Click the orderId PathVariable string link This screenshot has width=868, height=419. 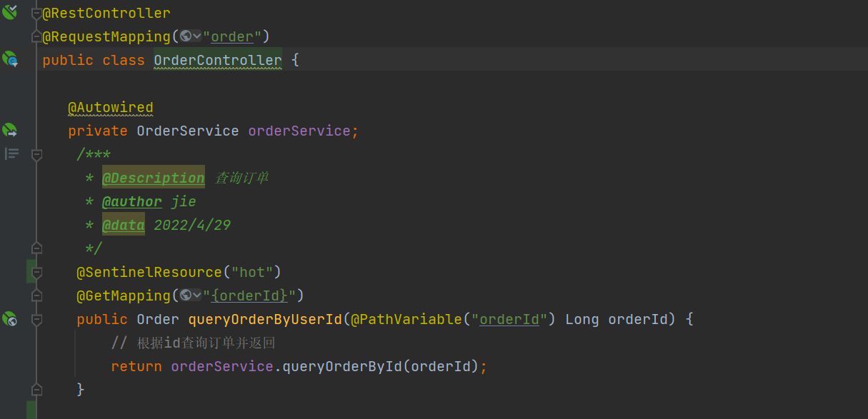click(x=509, y=319)
